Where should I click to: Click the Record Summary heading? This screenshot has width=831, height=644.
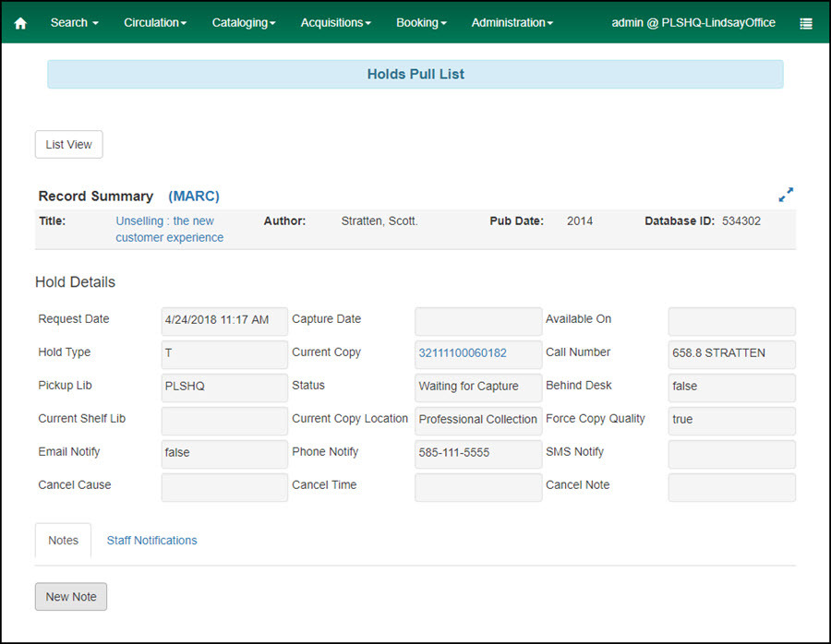96,196
